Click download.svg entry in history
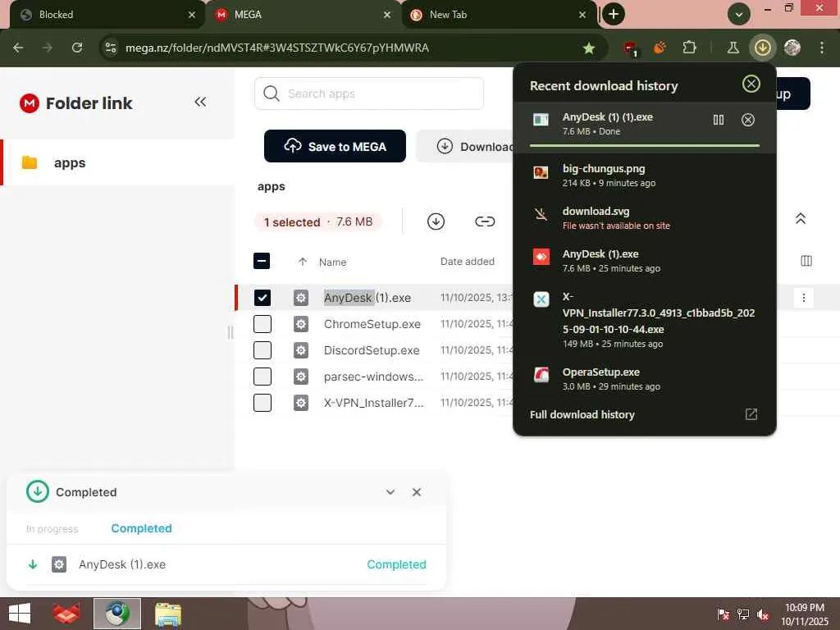The image size is (840, 630). click(645, 218)
